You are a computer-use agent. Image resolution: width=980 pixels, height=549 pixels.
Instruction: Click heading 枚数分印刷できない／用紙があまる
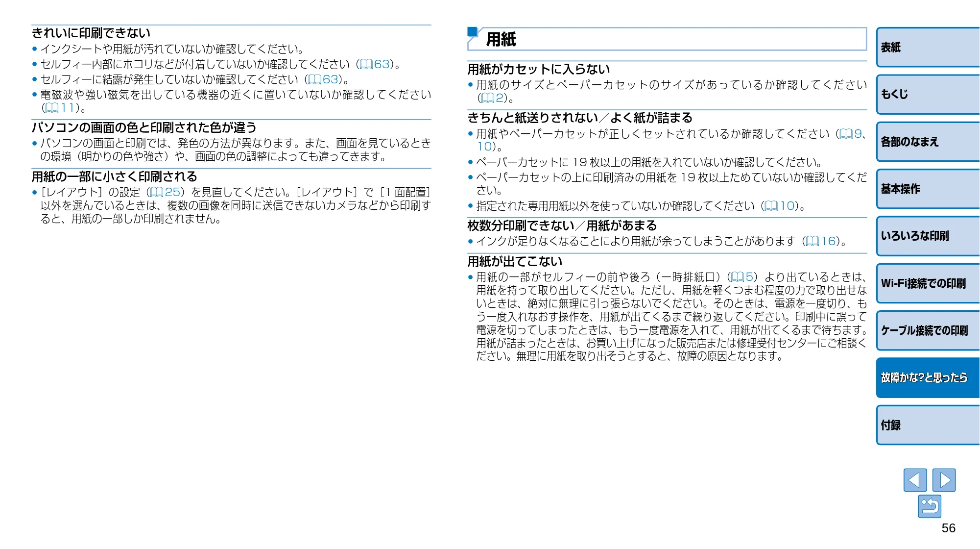click(562, 225)
